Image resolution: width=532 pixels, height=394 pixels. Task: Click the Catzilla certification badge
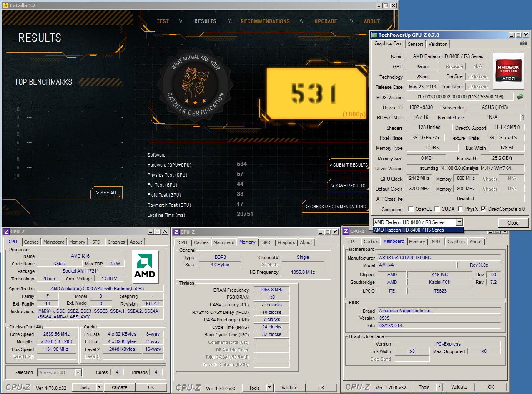coord(195,85)
